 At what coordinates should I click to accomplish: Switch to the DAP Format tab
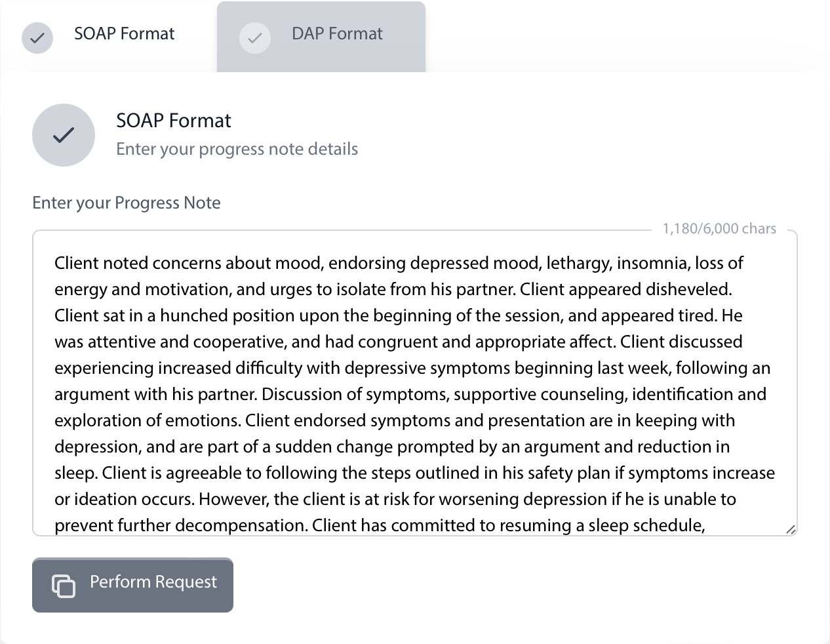point(321,37)
